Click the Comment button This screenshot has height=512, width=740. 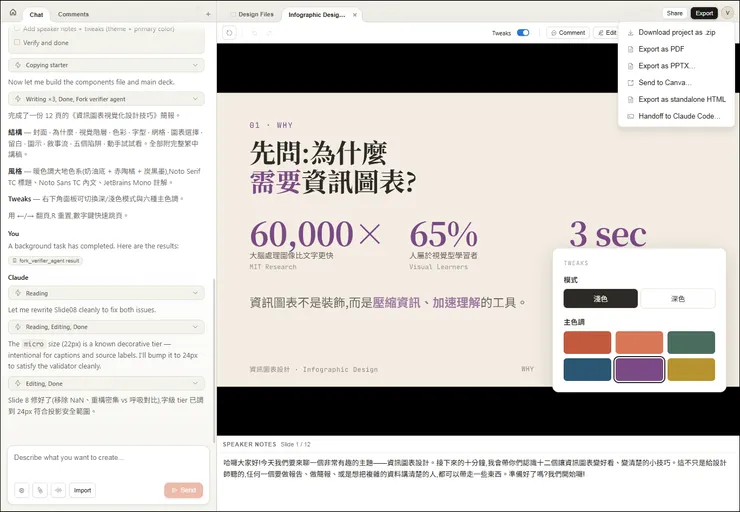[x=568, y=33]
